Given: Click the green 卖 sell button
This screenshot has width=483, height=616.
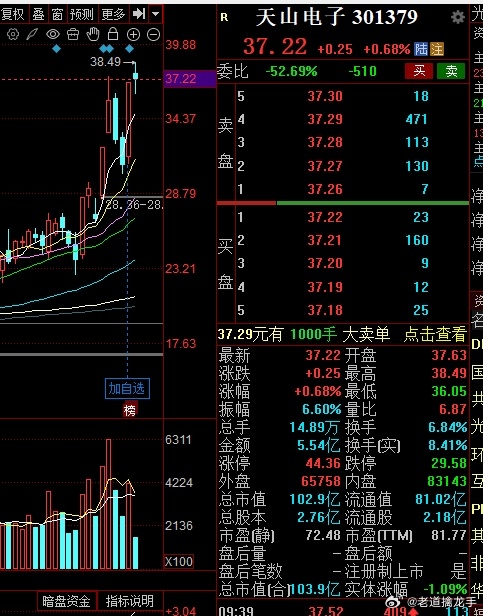Looking at the screenshot, I should point(452,71).
